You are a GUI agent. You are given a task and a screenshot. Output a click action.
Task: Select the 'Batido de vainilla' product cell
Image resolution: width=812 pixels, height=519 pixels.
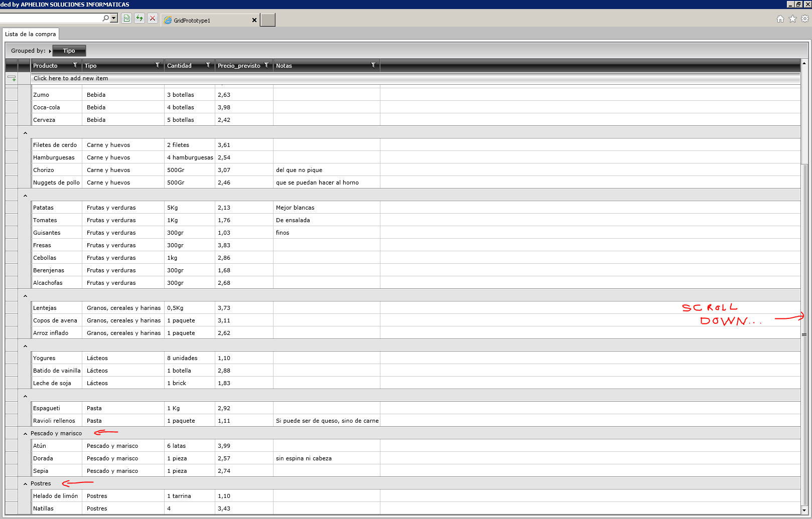57,371
